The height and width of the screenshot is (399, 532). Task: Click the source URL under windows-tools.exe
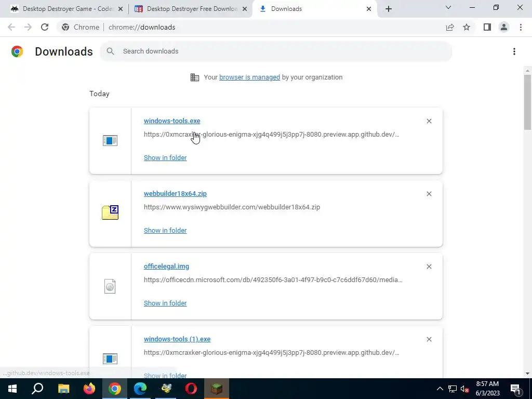(x=271, y=135)
